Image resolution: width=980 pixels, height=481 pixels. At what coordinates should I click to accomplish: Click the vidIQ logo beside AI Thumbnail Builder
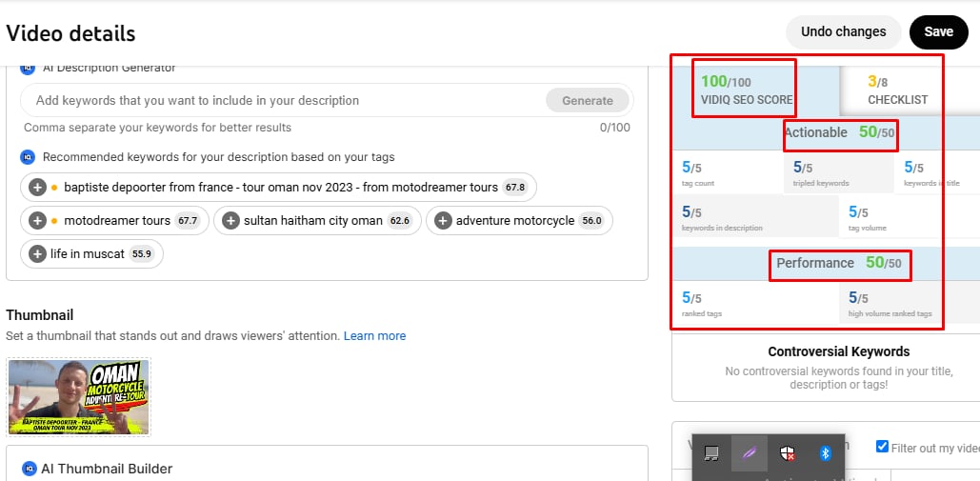point(28,469)
